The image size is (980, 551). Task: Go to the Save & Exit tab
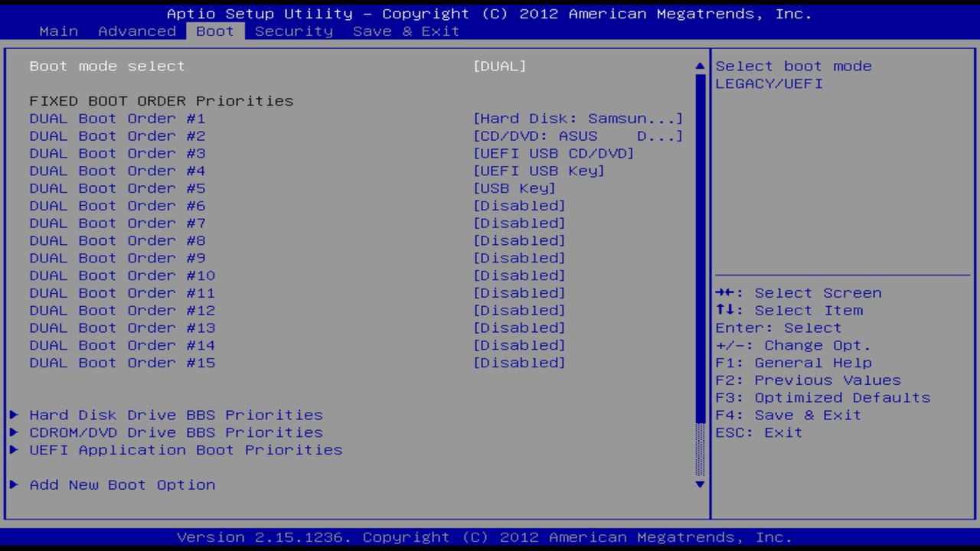[405, 31]
